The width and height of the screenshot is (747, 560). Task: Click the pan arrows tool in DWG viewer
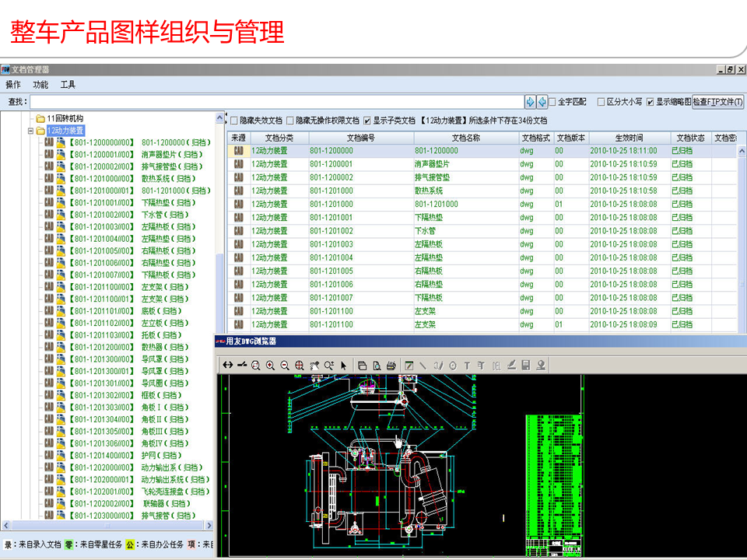click(x=228, y=366)
